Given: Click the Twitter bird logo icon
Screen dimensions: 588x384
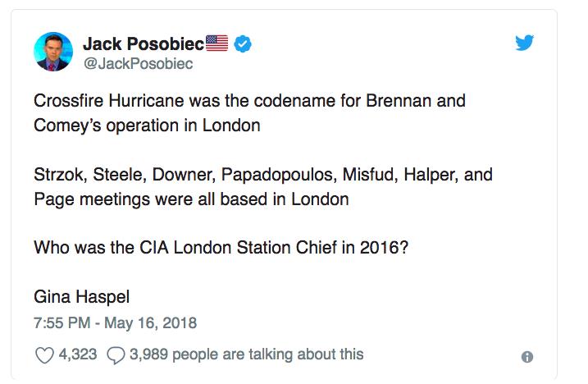Looking at the screenshot, I should pos(524,43).
